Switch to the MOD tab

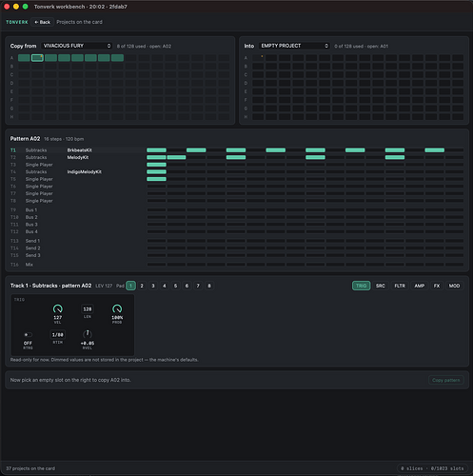[454, 286]
